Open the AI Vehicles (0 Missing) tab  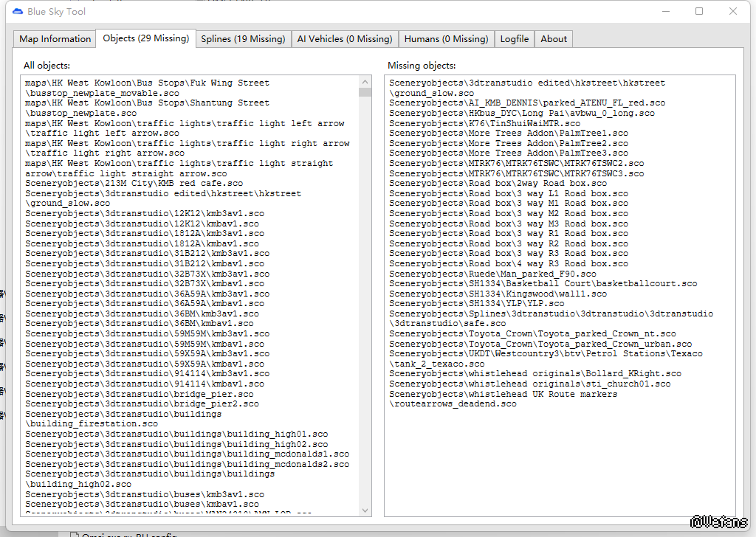[345, 39]
